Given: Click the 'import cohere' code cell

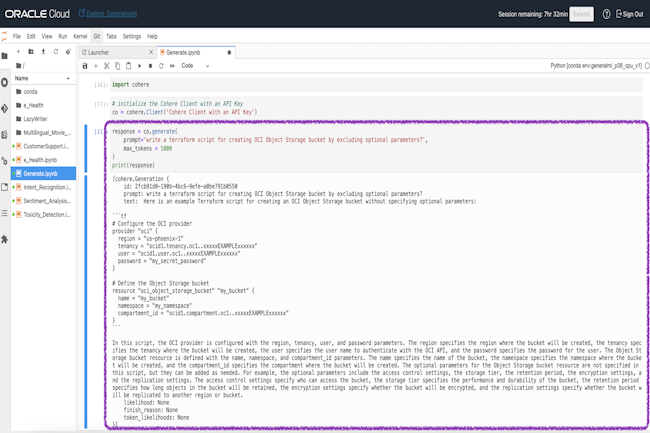Looking at the screenshot, I should [376, 85].
